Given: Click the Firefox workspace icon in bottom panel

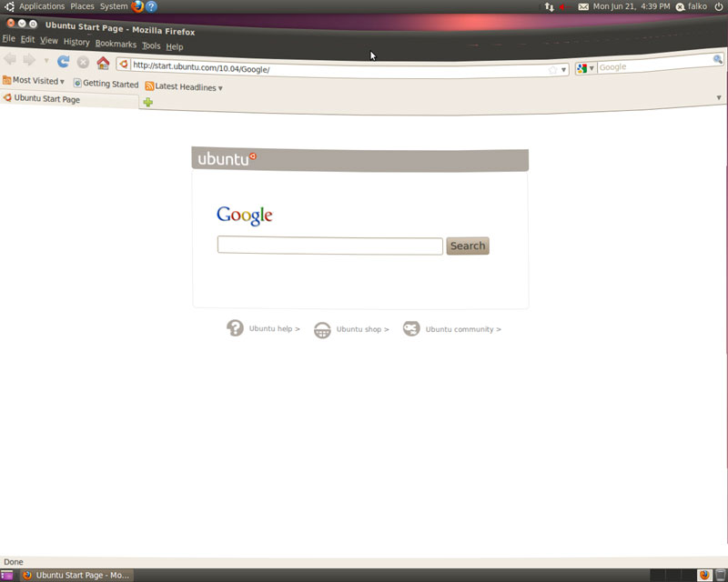Looking at the screenshot, I should click(x=704, y=575).
